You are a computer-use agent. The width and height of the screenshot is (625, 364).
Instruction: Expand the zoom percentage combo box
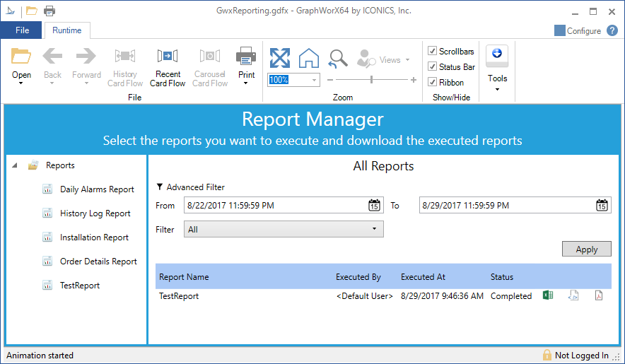[315, 81]
